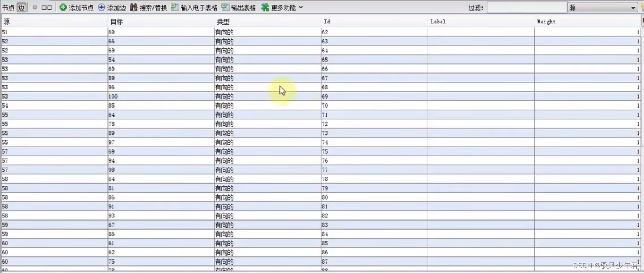Select the Id cell 76
The image size is (644, 273).
click(374, 161)
